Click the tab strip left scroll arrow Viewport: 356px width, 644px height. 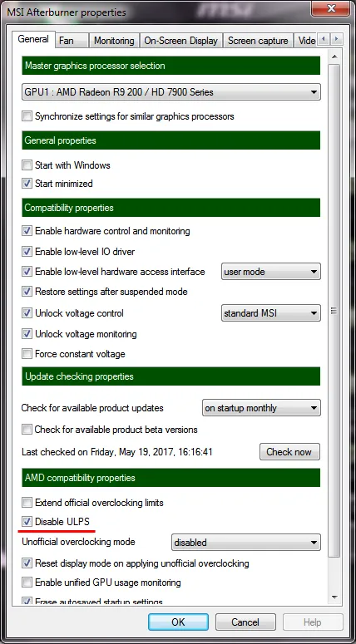[x=324, y=39]
